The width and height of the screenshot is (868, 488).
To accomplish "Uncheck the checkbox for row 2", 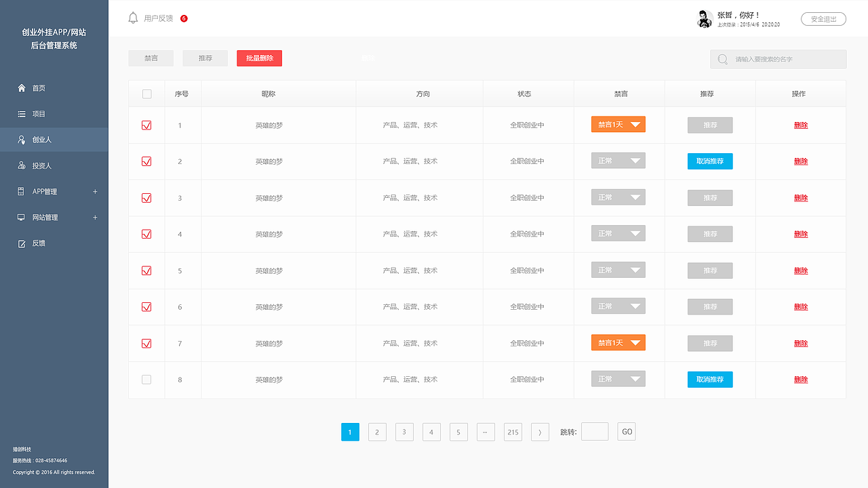I will pos(146,161).
